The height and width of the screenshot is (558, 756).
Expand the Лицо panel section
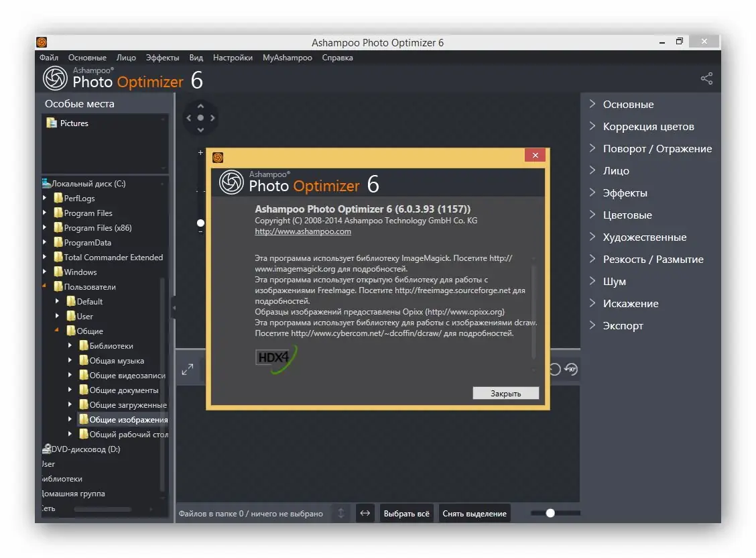(x=592, y=170)
